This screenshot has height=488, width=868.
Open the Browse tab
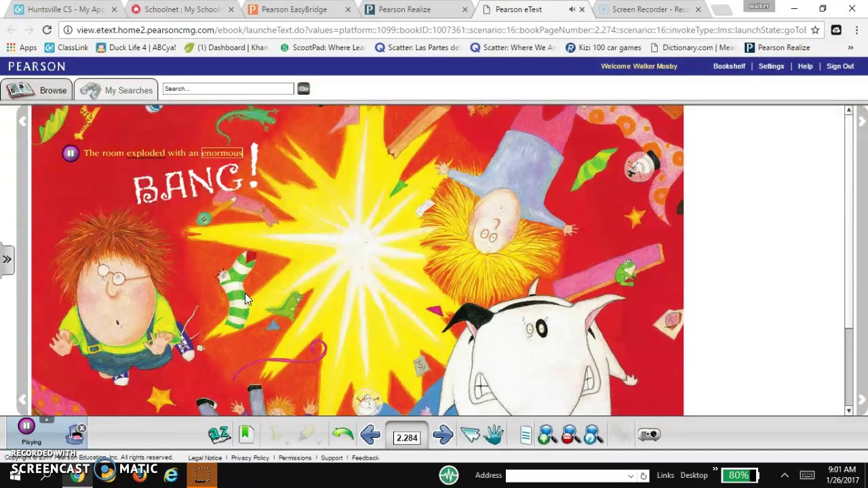[x=37, y=90]
